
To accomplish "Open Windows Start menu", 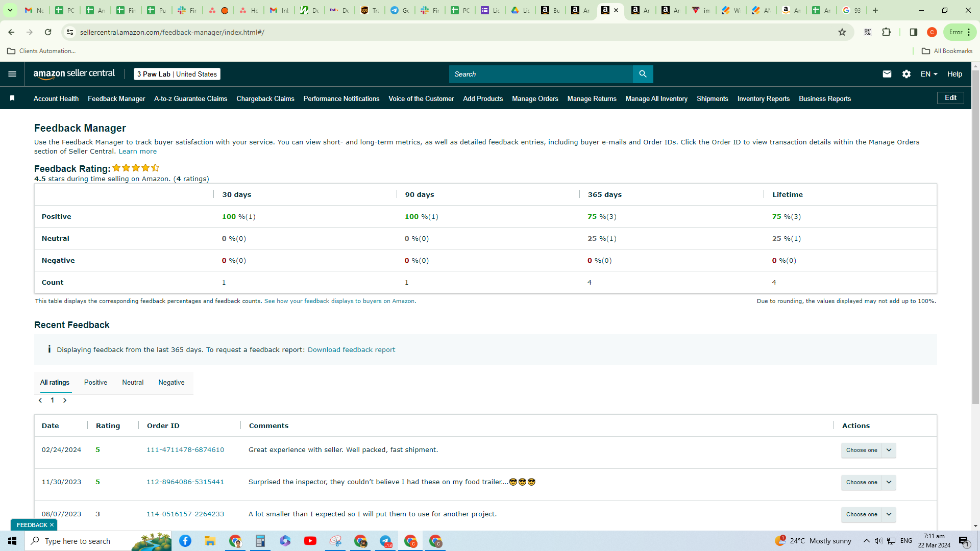I will coord(12,541).
